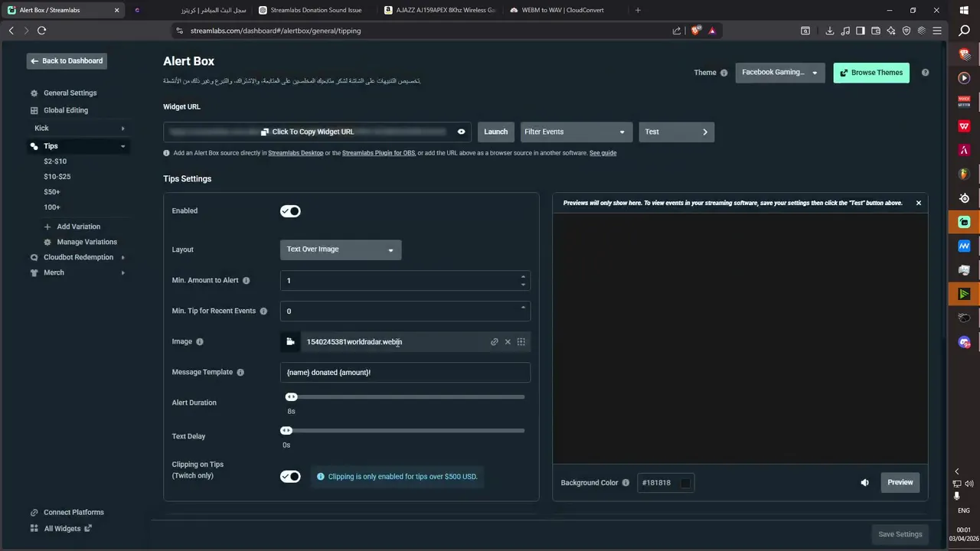Click the Image info icon
This screenshot has width=980, height=551.
(200, 342)
